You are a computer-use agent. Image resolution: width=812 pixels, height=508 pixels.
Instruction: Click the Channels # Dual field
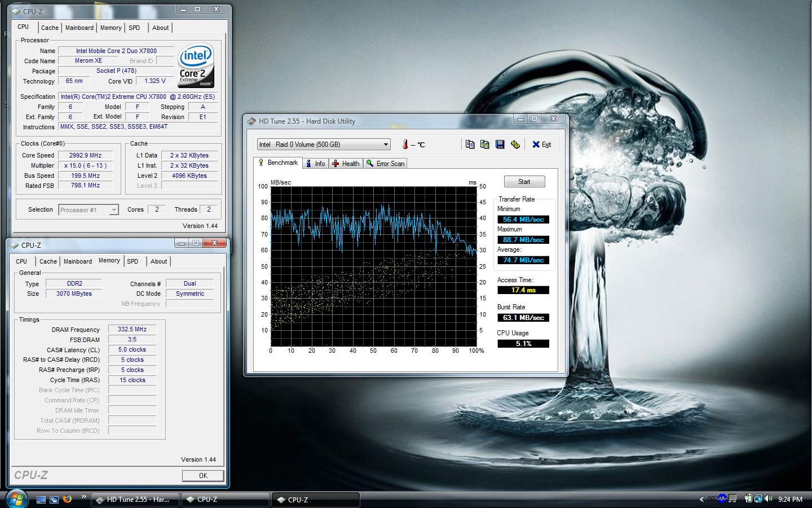point(190,283)
